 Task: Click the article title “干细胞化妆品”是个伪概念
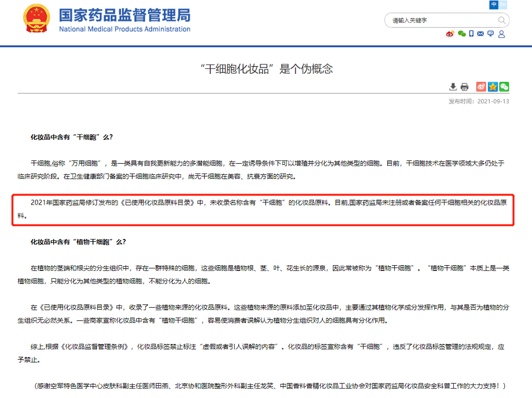[x=266, y=69]
